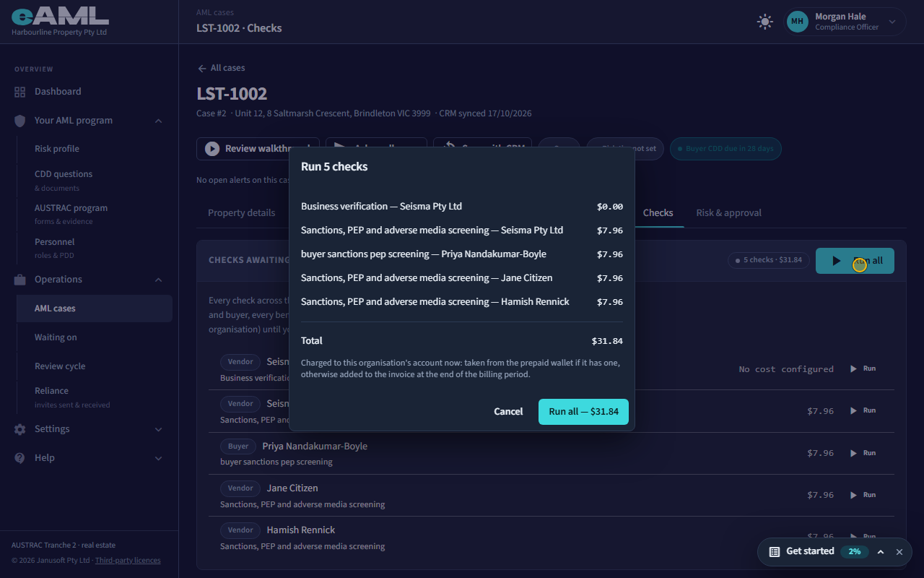
Task: Close the Get started widget
Action: (899, 552)
